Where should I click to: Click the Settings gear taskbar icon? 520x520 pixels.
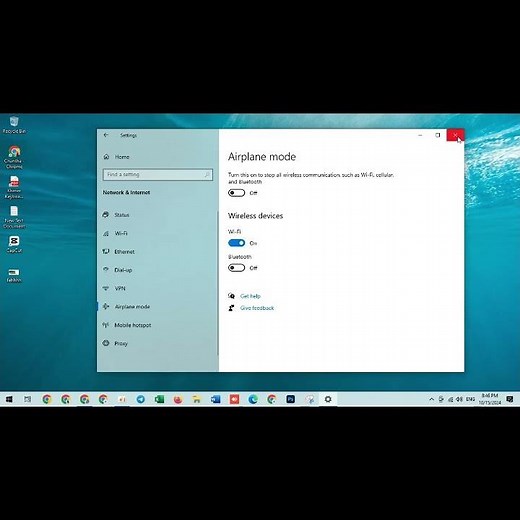328,399
